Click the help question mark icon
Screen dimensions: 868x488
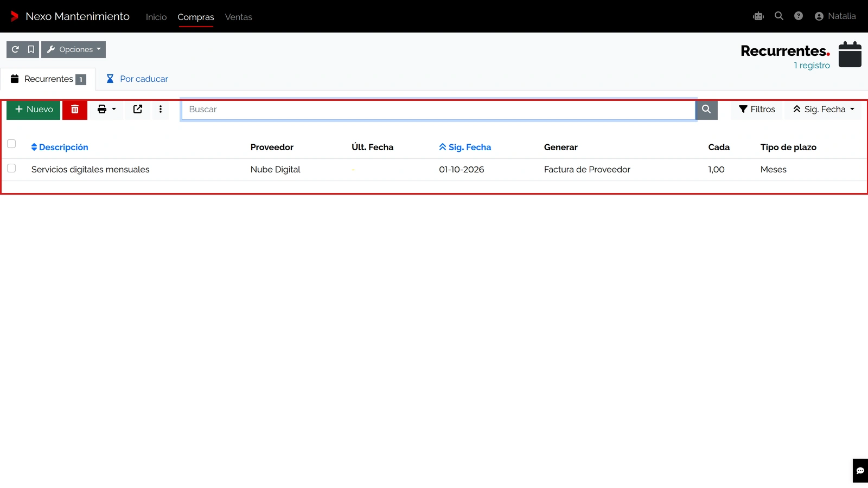coord(799,16)
